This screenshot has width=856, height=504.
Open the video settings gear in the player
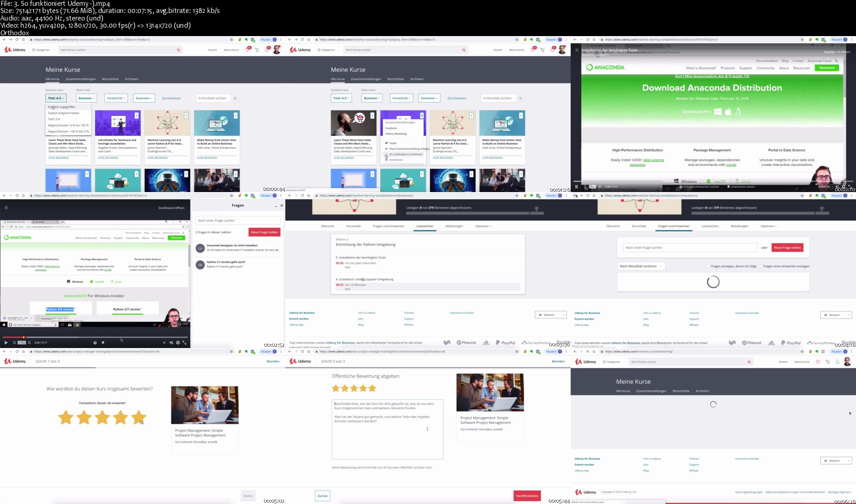coord(178,343)
